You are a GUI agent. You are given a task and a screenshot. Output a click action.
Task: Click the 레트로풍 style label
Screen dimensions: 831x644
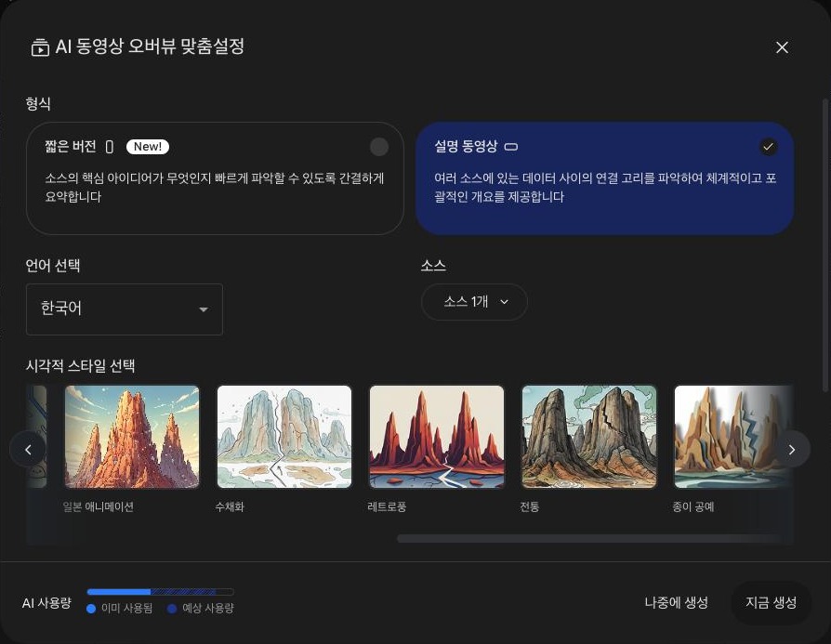point(387,506)
